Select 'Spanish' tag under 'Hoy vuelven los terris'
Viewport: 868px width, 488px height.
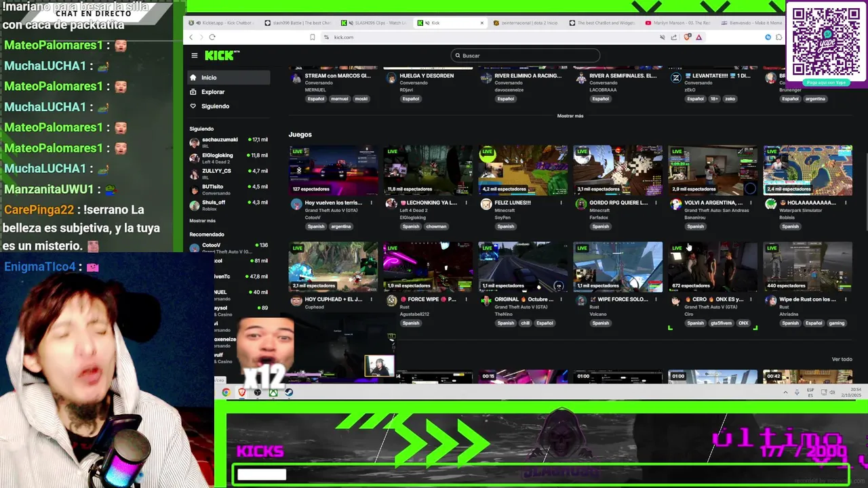(x=316, y=226)
